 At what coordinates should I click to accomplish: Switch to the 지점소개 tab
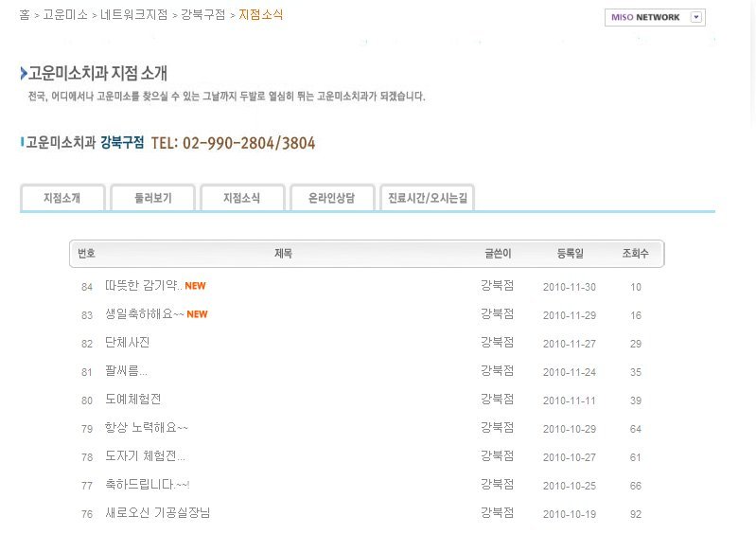tap(62, 198)
